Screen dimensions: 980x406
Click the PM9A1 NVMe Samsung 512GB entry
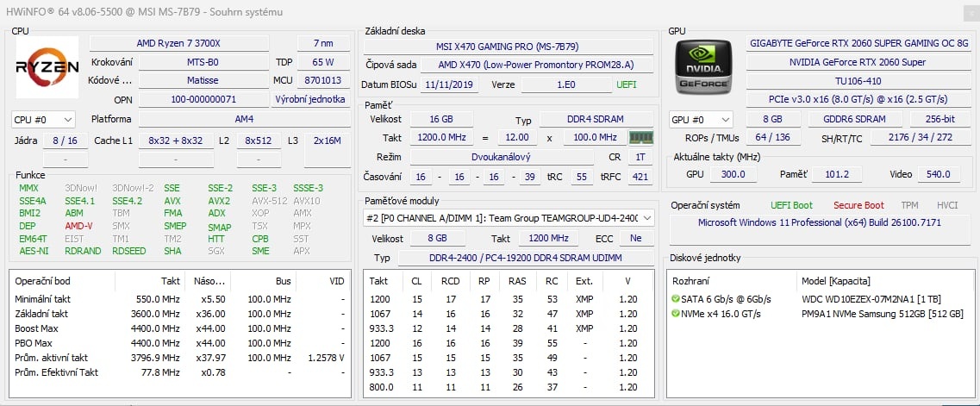883,314
